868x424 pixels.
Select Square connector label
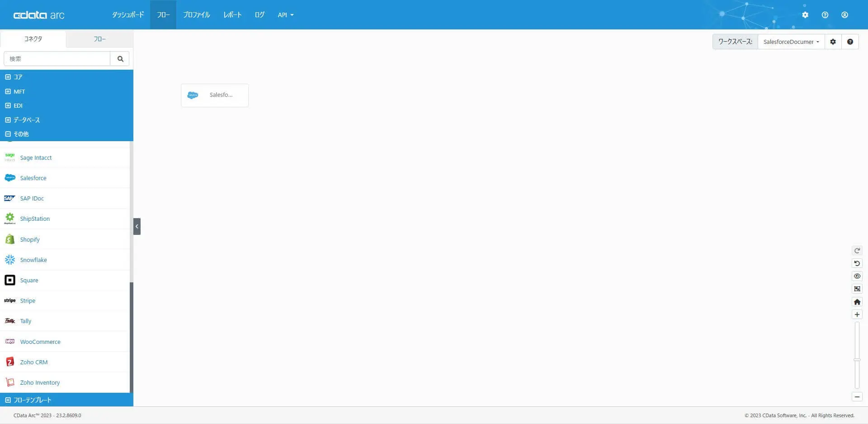29,280
